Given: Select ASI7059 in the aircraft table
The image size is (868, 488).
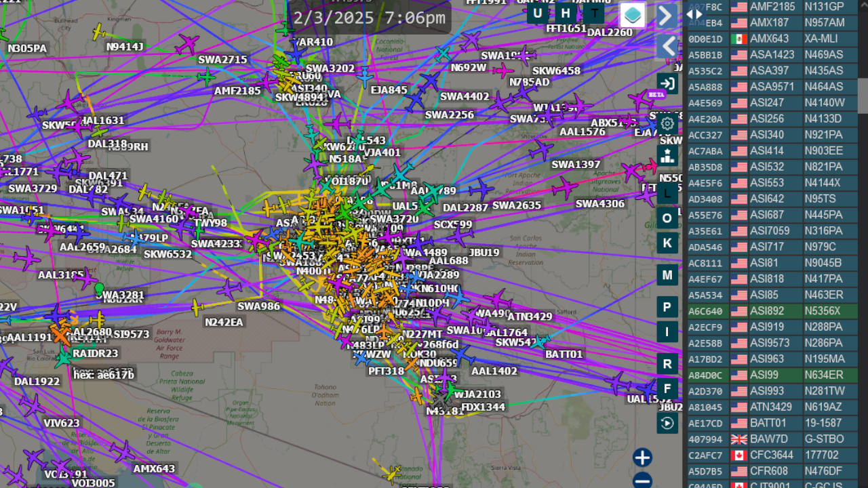Looking at the screenshot, I should 772,231.
